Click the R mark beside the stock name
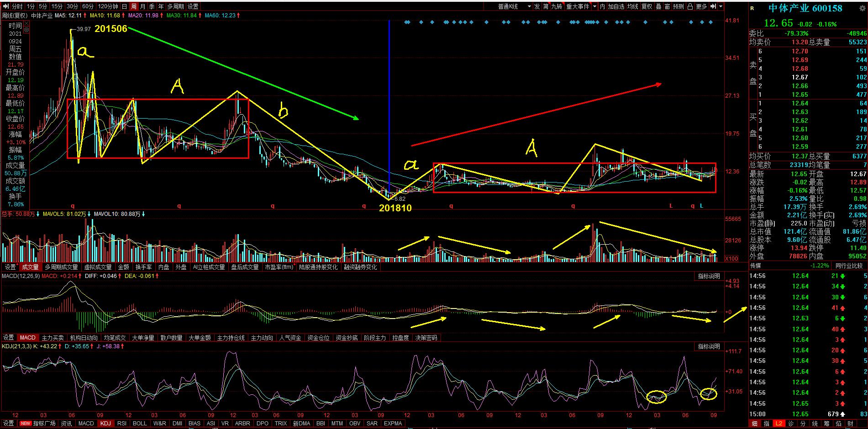This screenshot has width=868, height=429. (x=752, y=8)
